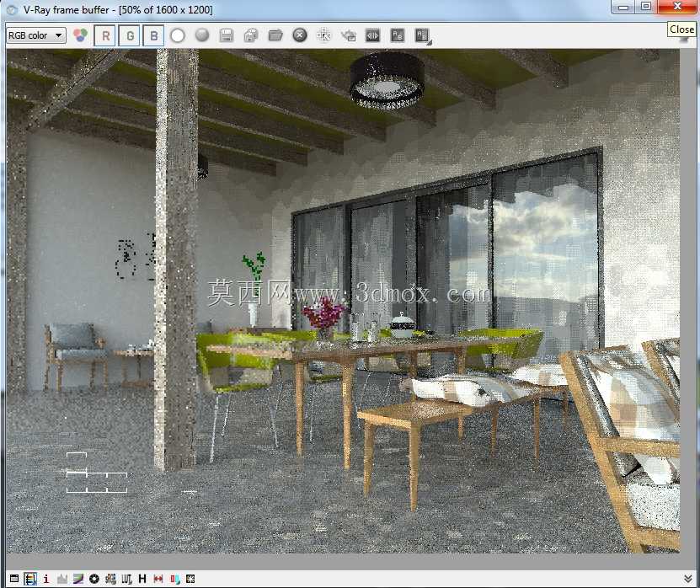Minimize the V-Ray frame buffer window
Image resolution: width=700 pixels, height=588 pixels.
[623, 6]
